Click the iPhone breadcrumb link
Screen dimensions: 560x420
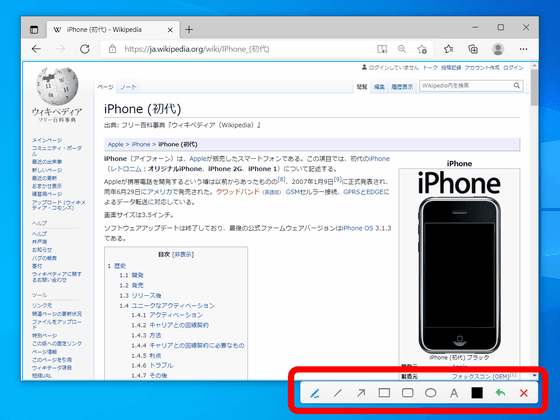141,144
